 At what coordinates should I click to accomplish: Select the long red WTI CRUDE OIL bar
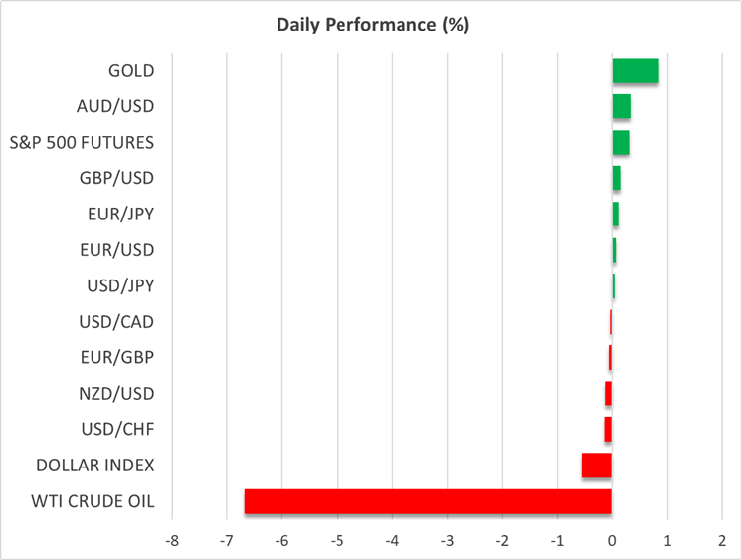click(428, 501)
